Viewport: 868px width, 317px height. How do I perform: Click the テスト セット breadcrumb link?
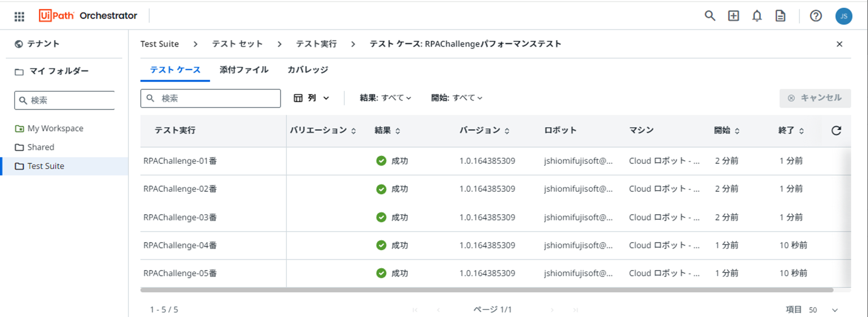[x=237, y=44]
